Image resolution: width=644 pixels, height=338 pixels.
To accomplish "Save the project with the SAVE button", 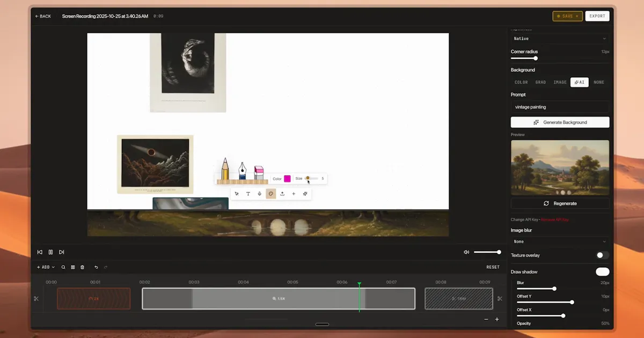I will 567,16.
